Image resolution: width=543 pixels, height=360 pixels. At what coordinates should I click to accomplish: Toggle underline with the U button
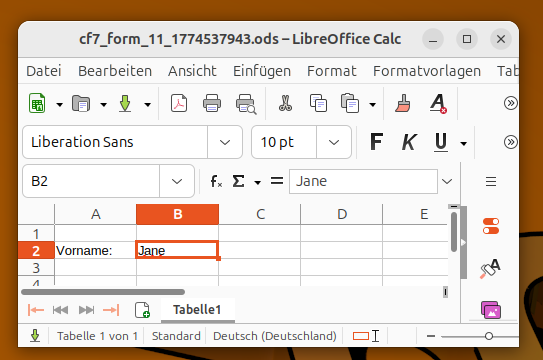441,142
